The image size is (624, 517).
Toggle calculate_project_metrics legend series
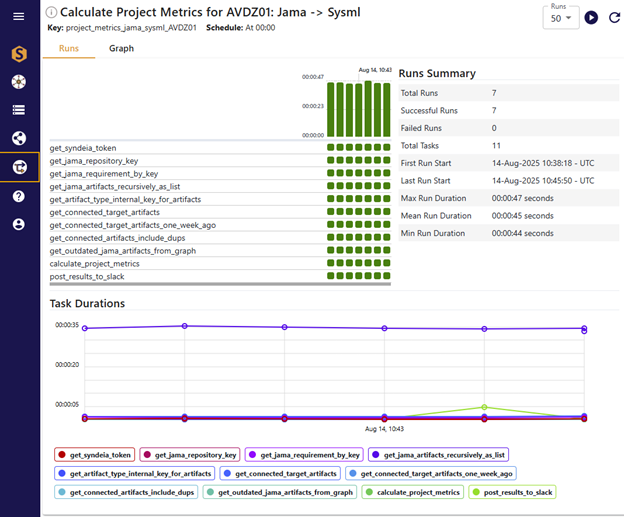[411, 492]
